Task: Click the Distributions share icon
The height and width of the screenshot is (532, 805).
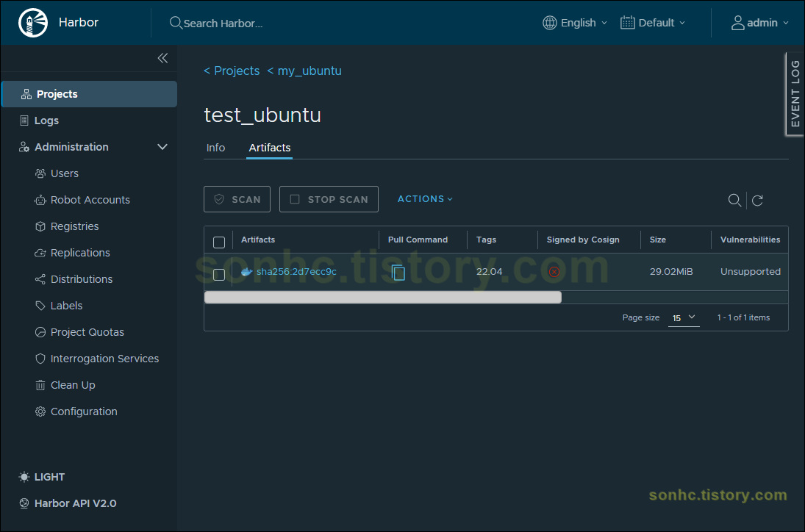Action: (40, 279)
